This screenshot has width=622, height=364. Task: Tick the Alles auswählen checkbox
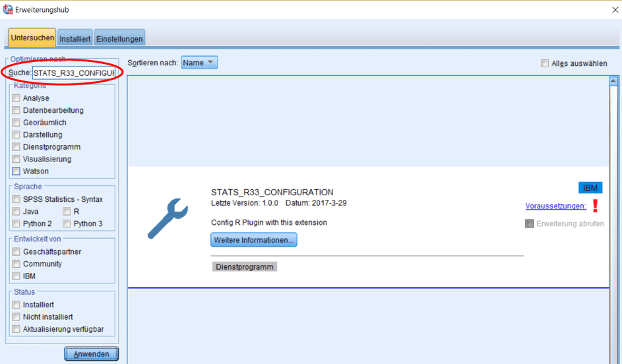(x=545, y=64)
